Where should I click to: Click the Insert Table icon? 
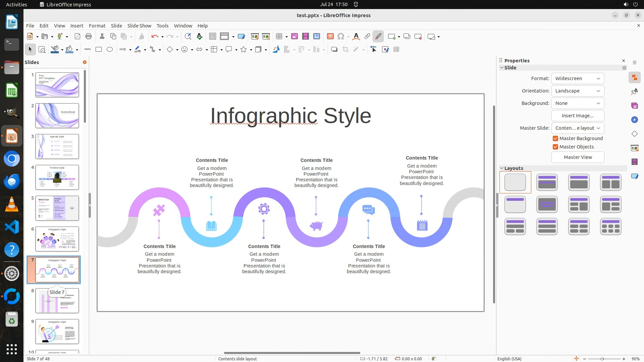click(279, 37)
